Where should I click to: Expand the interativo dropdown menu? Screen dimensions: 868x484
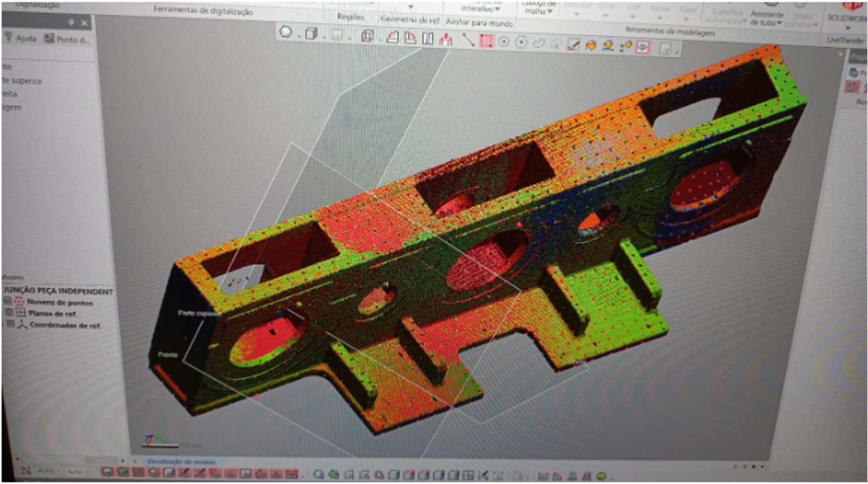tap(480, 10)
